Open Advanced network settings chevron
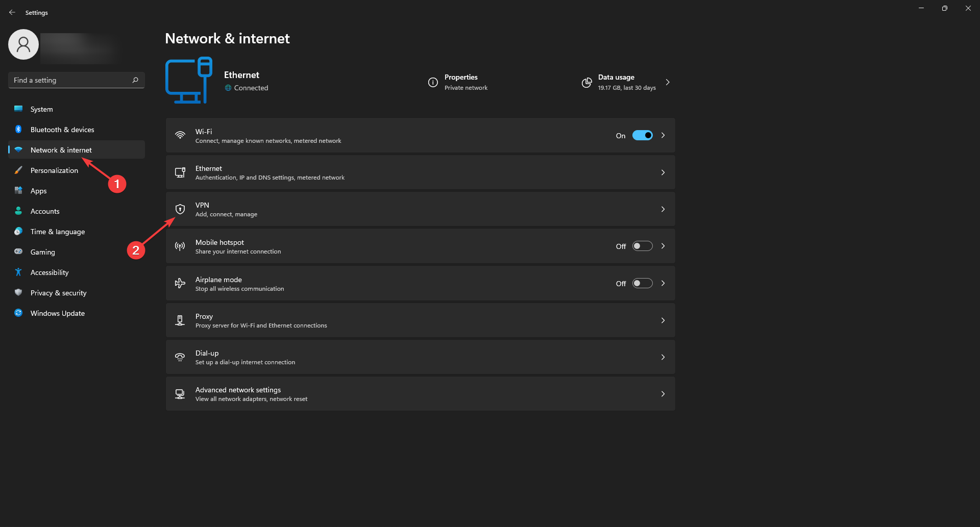 coord(663,394)
